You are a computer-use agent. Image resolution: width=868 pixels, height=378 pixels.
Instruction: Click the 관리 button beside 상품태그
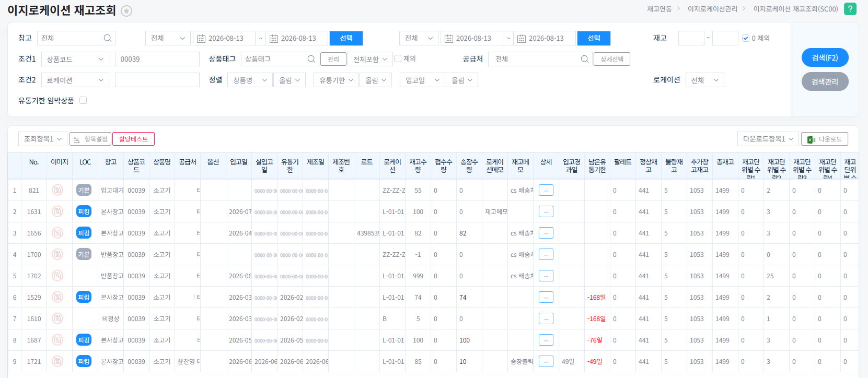[333, 60]
